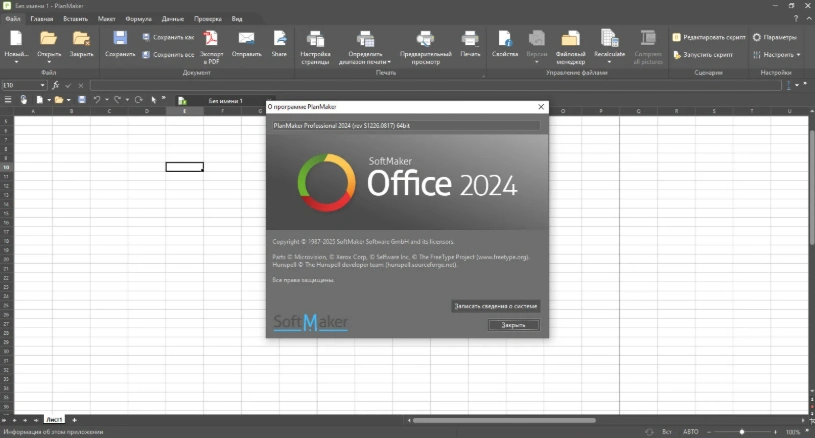Click the zoom slider handle
This screenshot has height=438, width=815.
point(742,432)
